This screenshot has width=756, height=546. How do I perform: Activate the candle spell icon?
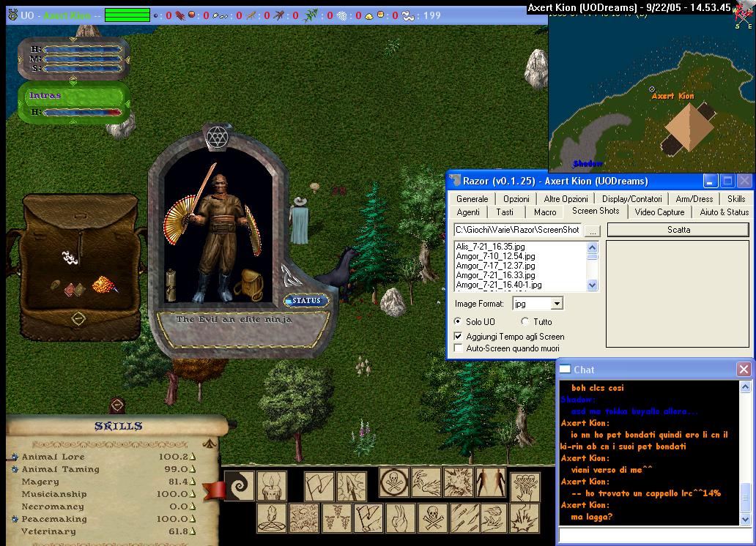point(272,485)
